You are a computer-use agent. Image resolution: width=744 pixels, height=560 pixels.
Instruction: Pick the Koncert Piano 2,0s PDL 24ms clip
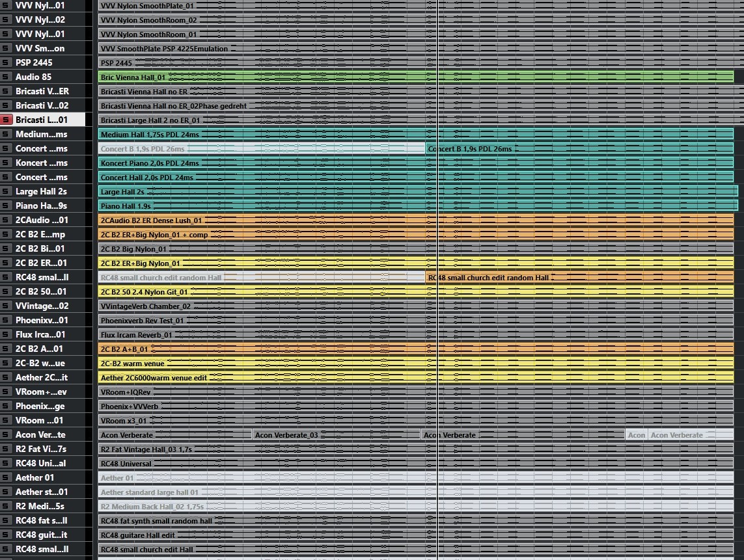coord(325,163)
